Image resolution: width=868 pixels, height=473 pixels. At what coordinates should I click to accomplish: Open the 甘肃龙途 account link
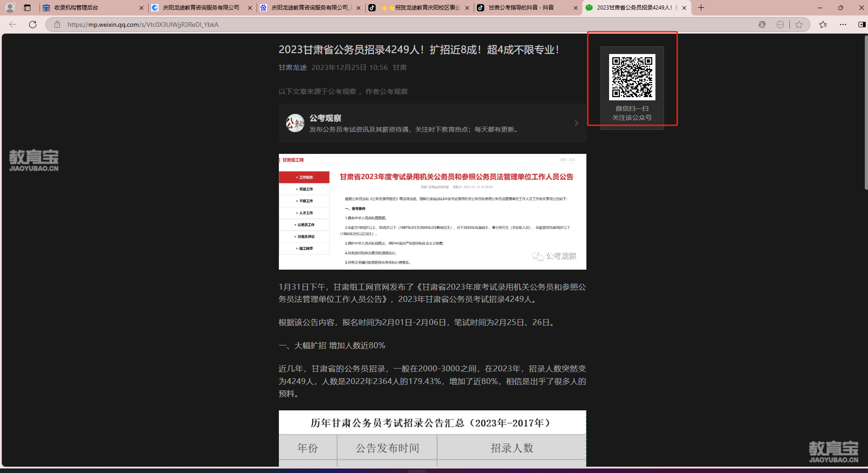point(293,68)
